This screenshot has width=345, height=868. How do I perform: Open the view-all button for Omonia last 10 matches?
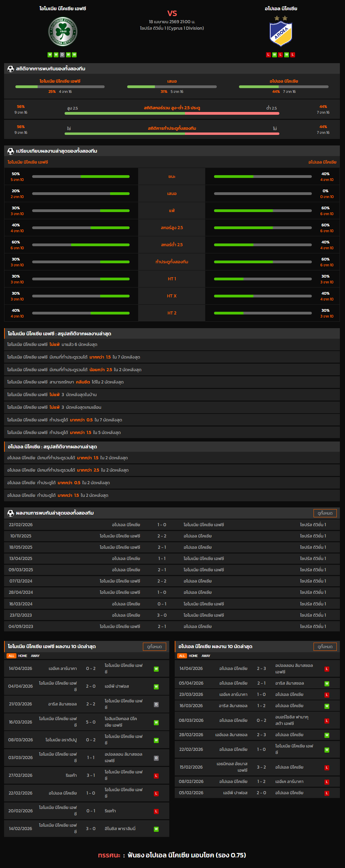click(x=154, y=647)
